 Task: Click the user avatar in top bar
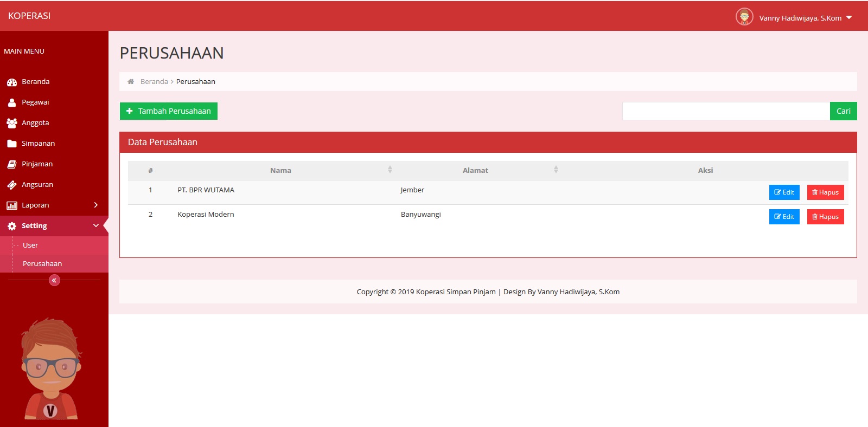744,17
